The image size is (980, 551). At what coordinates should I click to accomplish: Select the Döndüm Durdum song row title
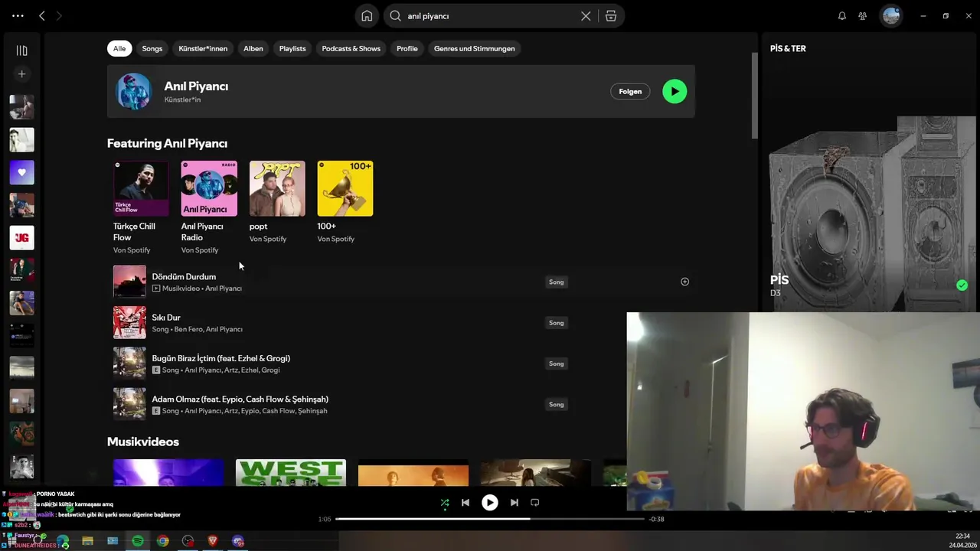click(184, 276)
